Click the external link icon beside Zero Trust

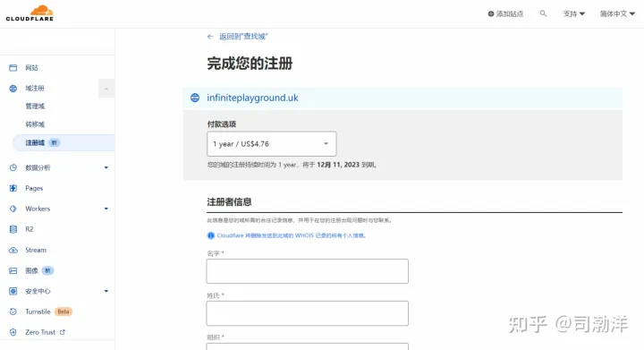63,332
